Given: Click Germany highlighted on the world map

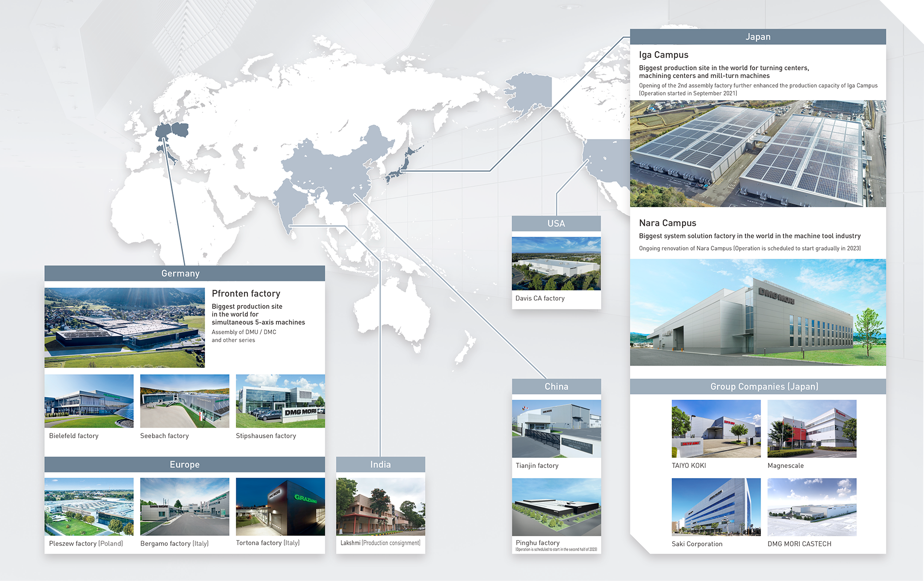Looking at the screenshot, I should pos(164,131).
